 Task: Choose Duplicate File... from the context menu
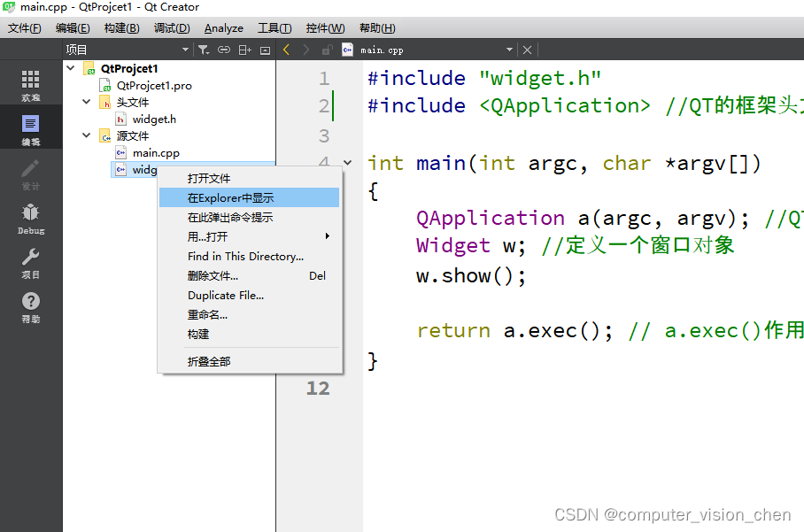pos(249,296)
